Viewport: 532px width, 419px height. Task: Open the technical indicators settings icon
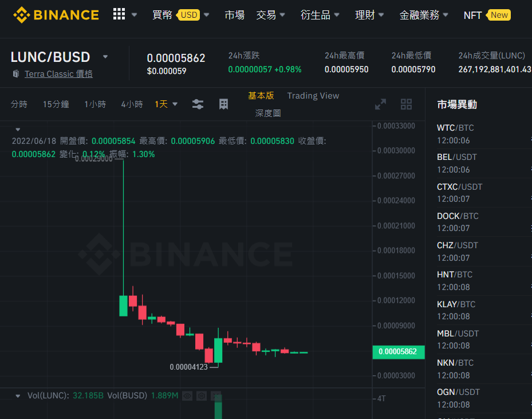198,104
